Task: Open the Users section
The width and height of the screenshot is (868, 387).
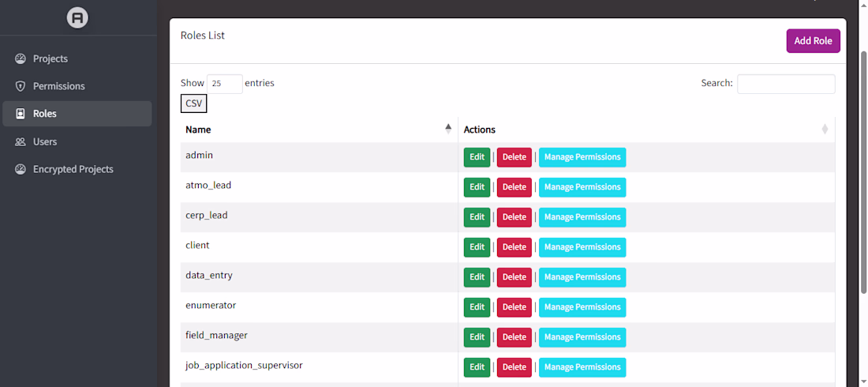Action: coord(77,142)
